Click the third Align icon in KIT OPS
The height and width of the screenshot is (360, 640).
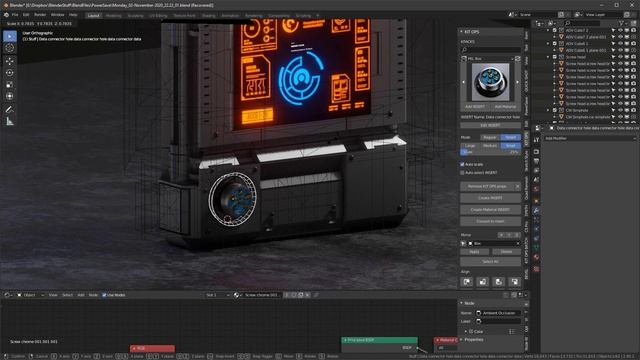(498, 282)
